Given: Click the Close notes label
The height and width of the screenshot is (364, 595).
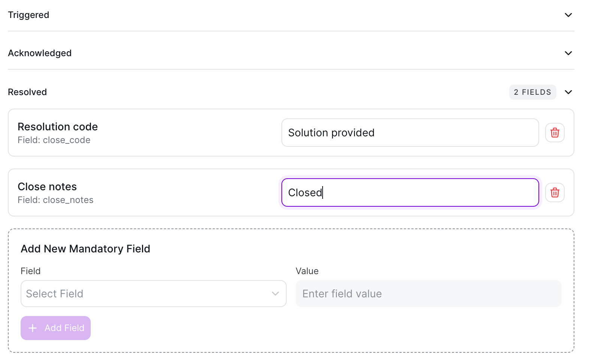Looking at the screenshot, I should click(47, 187).
